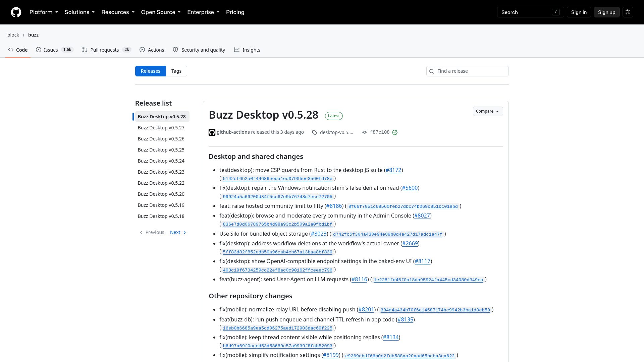Open pull request #8116 link
This screenshot has height=362, width=644.
click(x=359, y=279)
